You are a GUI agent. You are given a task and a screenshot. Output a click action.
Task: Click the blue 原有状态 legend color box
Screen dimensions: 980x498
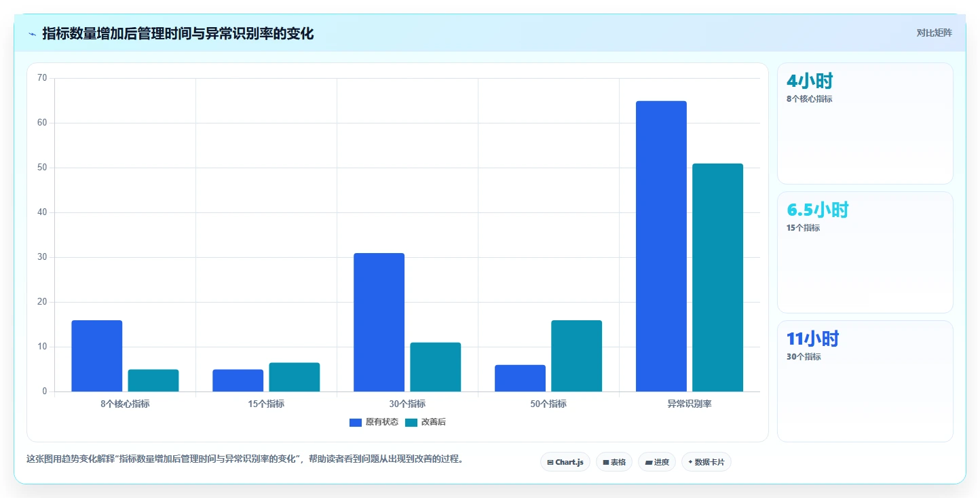356,422
